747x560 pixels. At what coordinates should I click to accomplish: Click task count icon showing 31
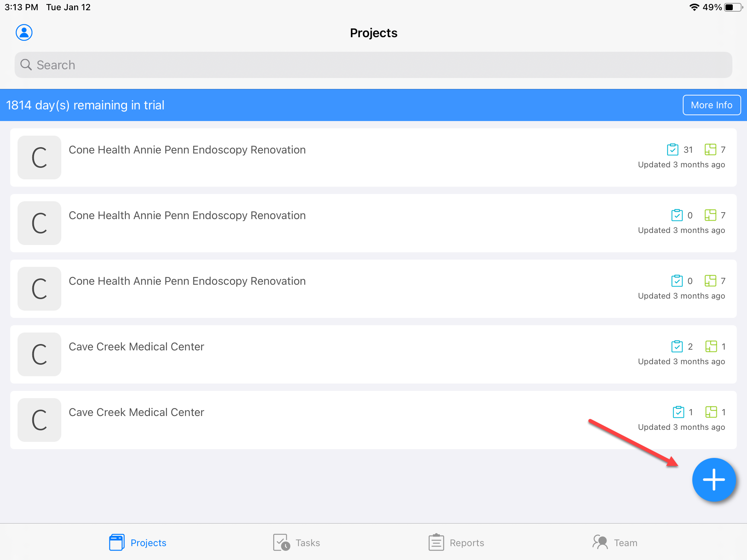pos(673,149)
